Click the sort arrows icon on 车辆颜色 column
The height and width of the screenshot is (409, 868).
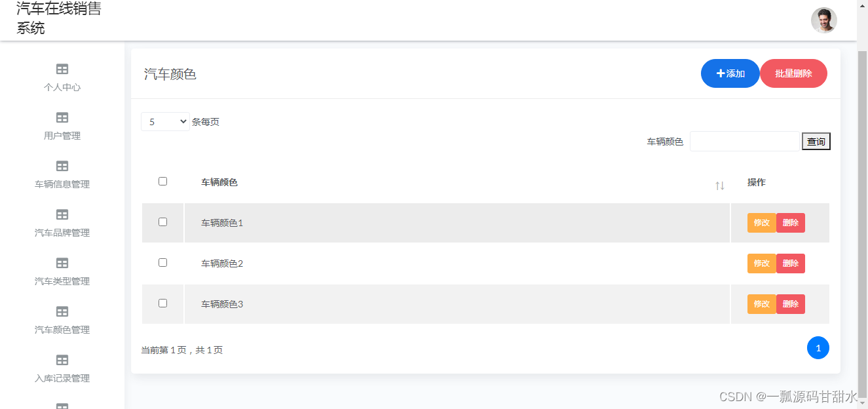pos(720,185)
